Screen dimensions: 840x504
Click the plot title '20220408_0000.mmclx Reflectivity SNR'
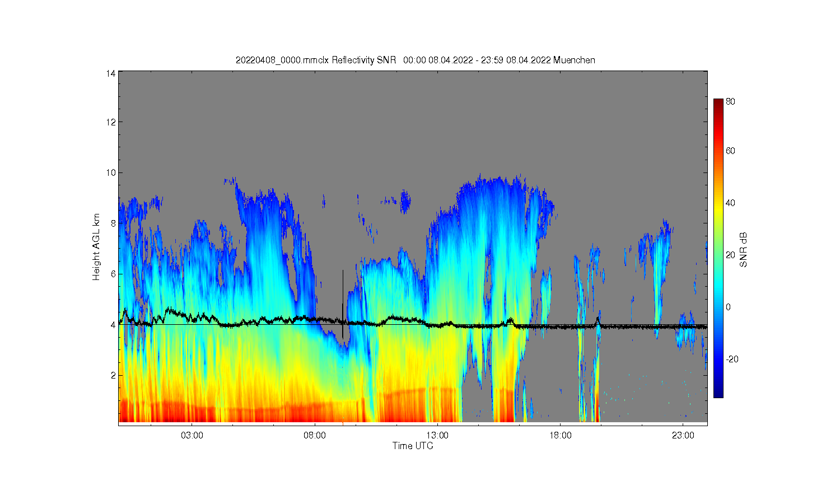[316, 60]
